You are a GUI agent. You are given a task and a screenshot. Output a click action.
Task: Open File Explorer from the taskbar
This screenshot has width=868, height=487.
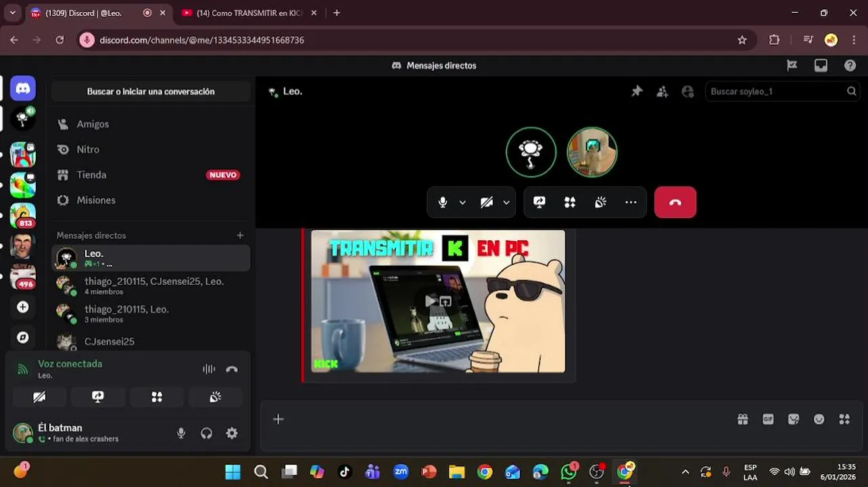pos(457,472)
